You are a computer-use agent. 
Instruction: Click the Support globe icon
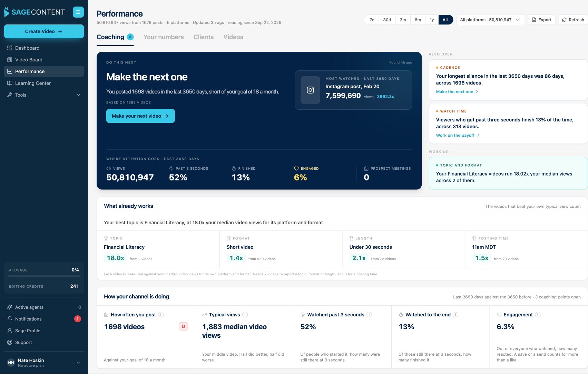[x=10, y=342]
